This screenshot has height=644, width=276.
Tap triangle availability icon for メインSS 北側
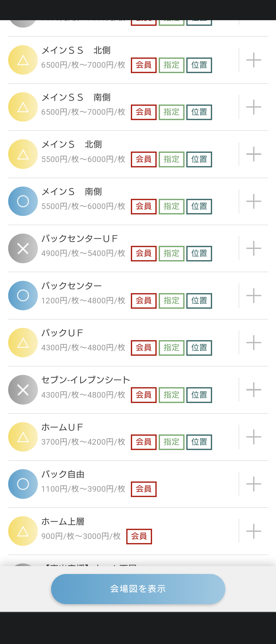[x=23, y=60]
